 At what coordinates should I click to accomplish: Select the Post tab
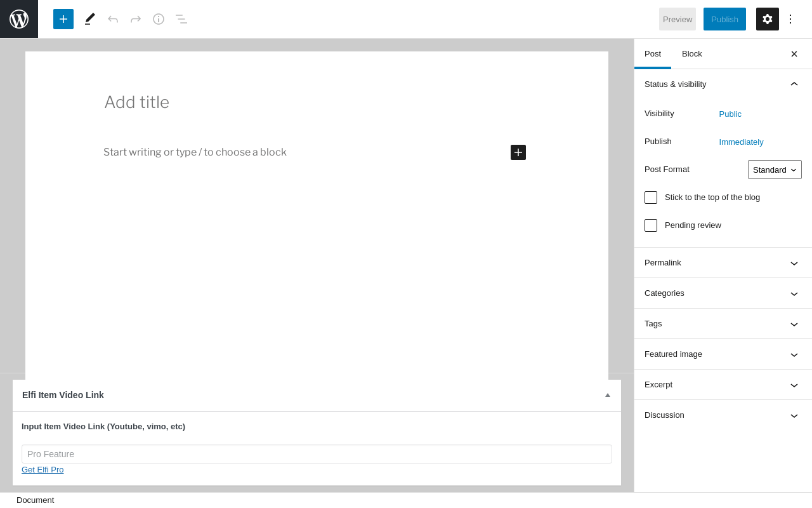[x=653, y=54]
